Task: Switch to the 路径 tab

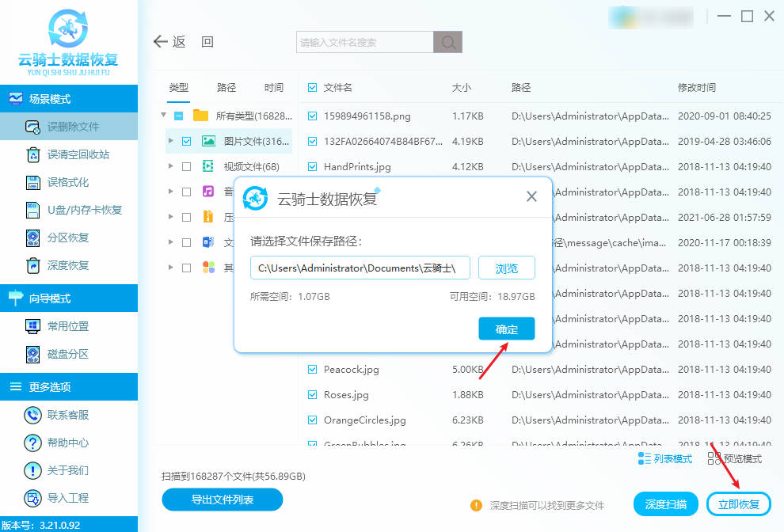Action: (x=226, y=88)
